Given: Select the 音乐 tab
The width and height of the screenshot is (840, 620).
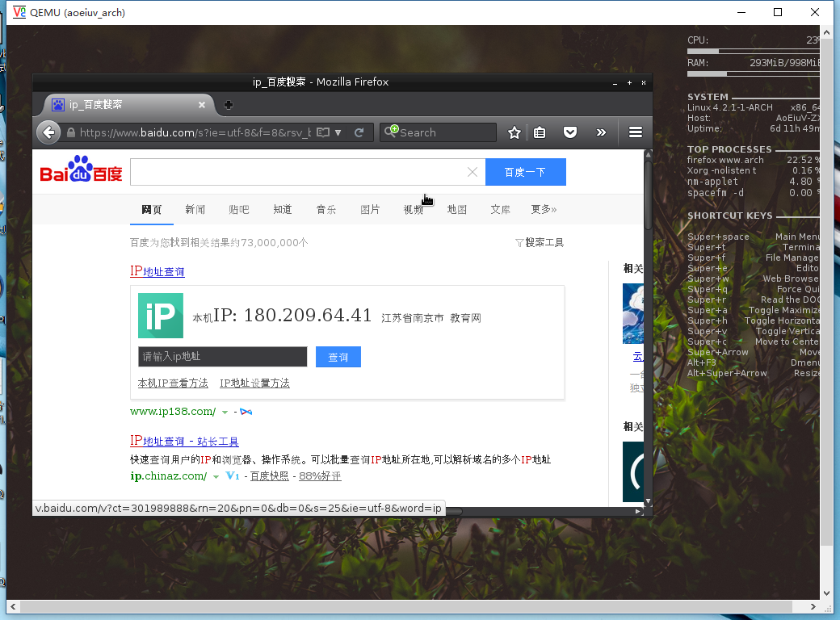Looking at the screenshot, I should 326,209.
